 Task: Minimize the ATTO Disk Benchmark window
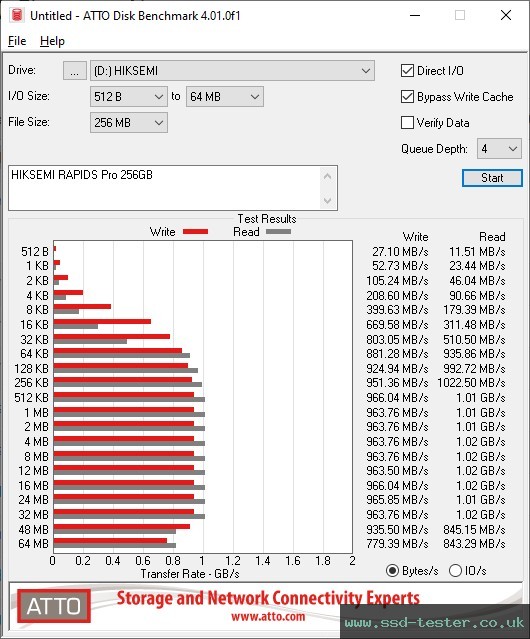[415, 15]
